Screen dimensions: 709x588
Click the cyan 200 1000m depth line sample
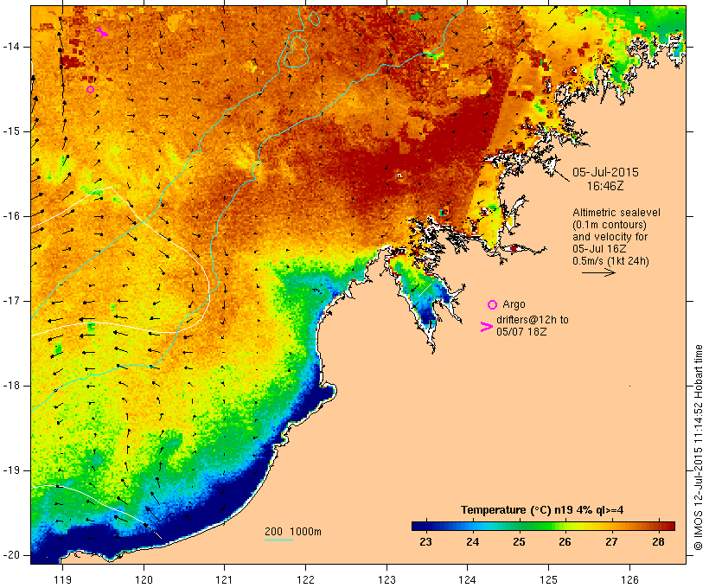coord(279,540)
